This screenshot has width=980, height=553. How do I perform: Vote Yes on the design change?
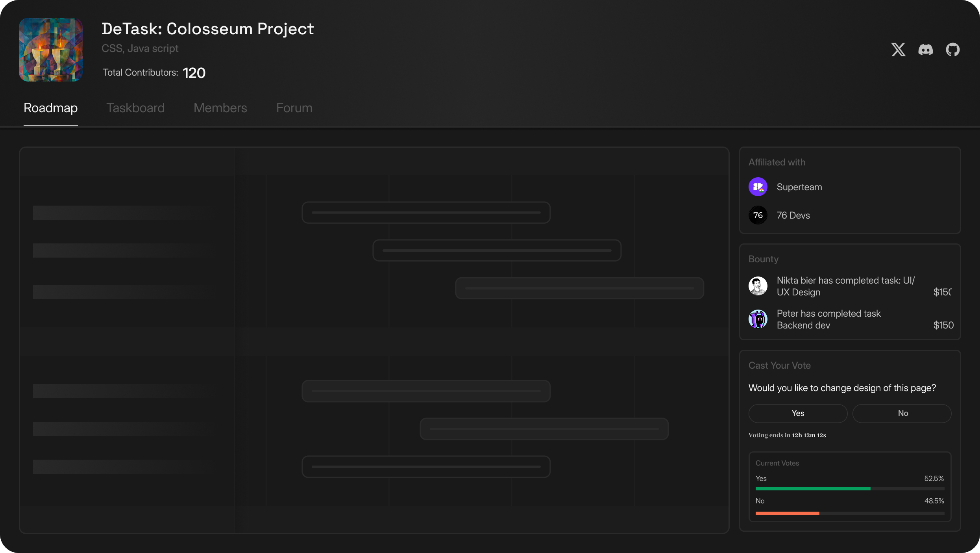point(798,413)
